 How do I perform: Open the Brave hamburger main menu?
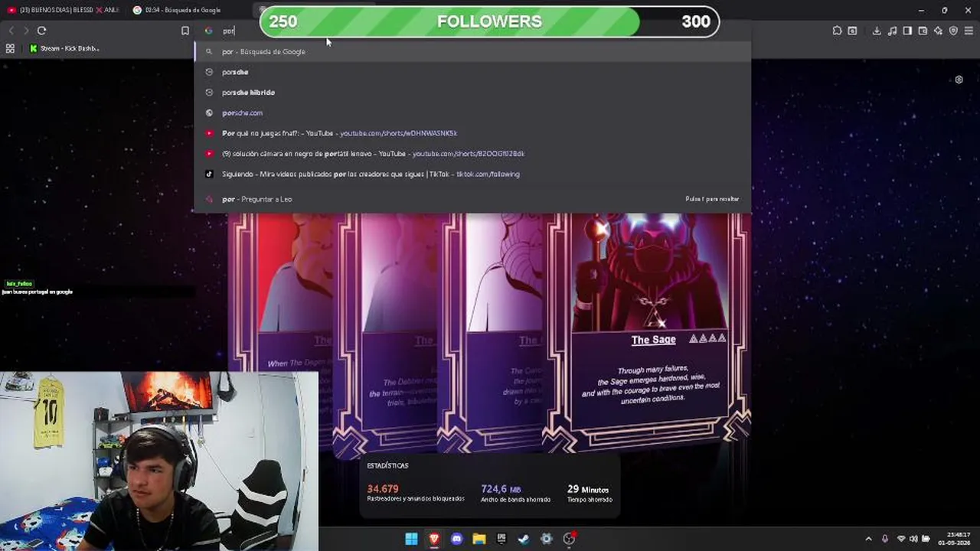coord(969,31)
